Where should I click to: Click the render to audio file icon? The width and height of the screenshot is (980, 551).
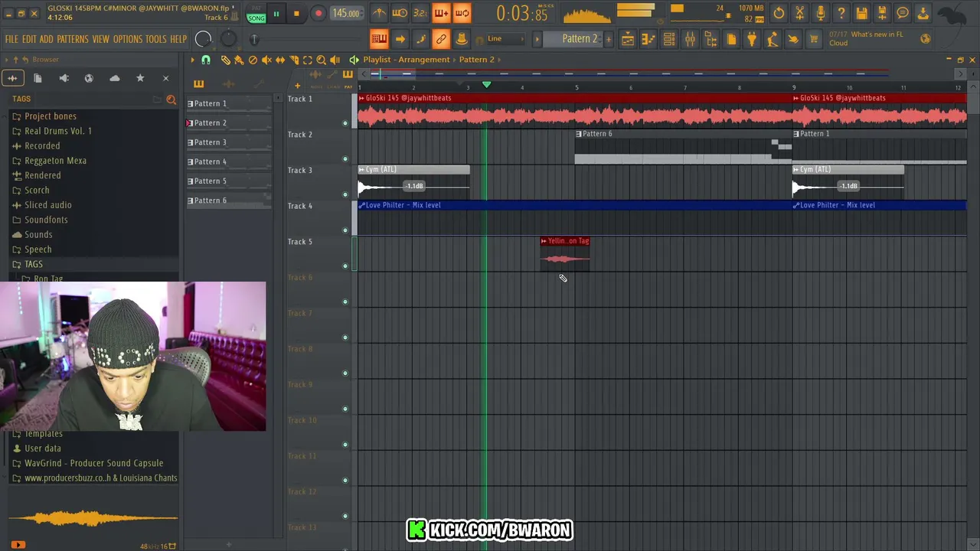882,13
